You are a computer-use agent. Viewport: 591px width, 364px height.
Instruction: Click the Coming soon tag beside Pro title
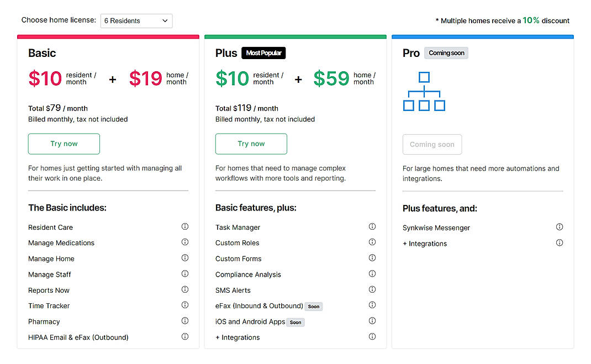pos(446,53)
